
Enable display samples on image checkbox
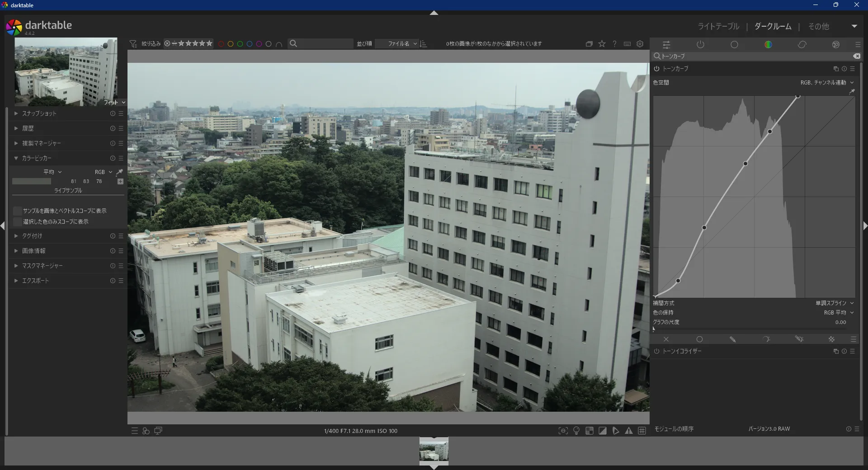[x=18, y=211]
